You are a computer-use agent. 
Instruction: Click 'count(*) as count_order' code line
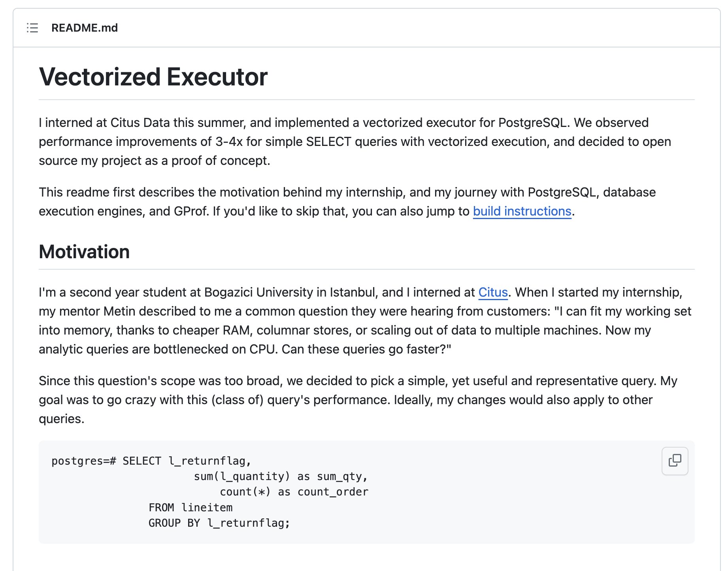(294, 492)
